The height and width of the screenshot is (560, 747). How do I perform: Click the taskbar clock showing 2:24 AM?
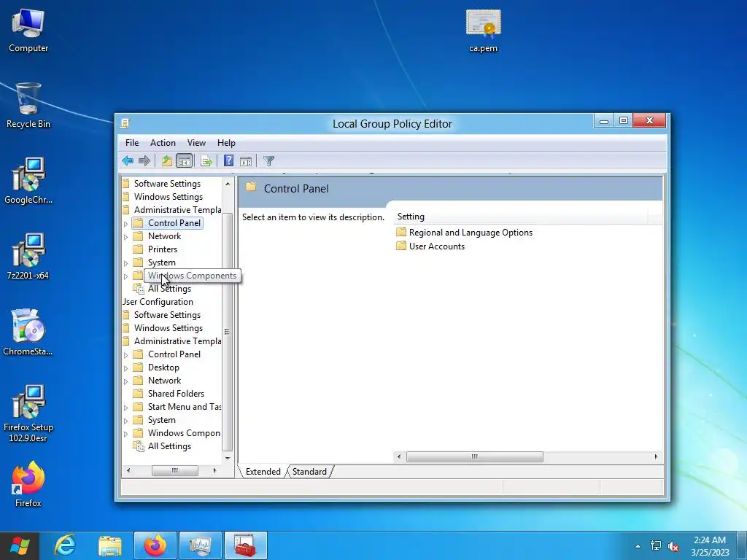[710, 545]
